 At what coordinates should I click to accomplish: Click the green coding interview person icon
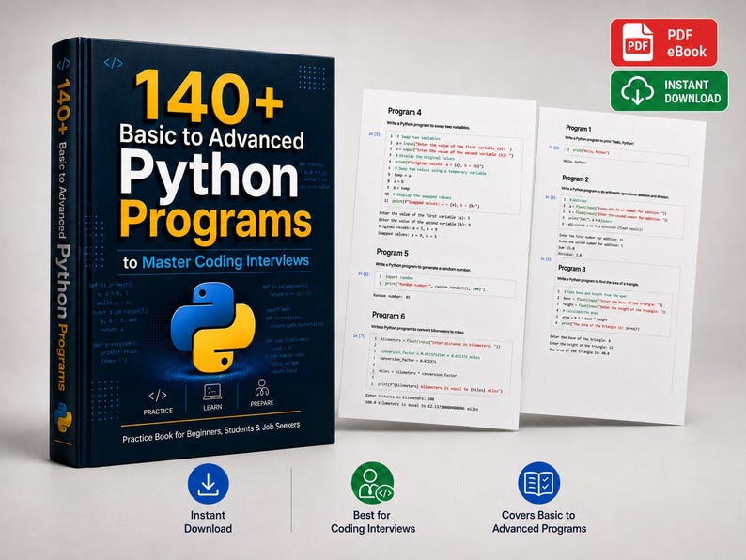[x=372, y=483]
